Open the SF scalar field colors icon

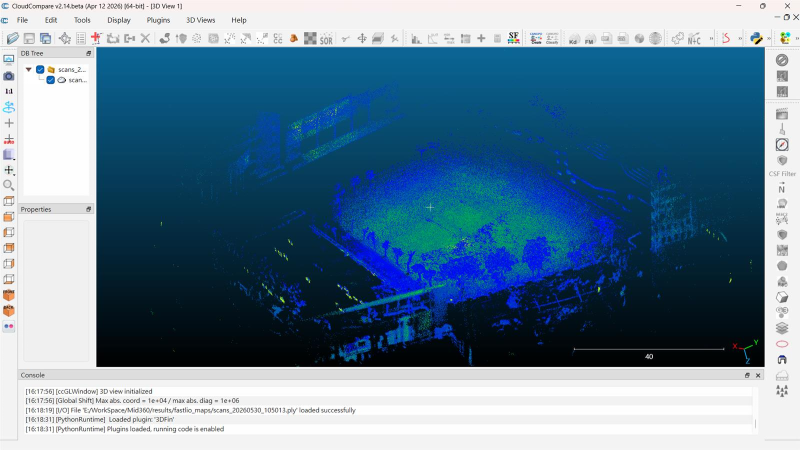click(x=514, y=38)
